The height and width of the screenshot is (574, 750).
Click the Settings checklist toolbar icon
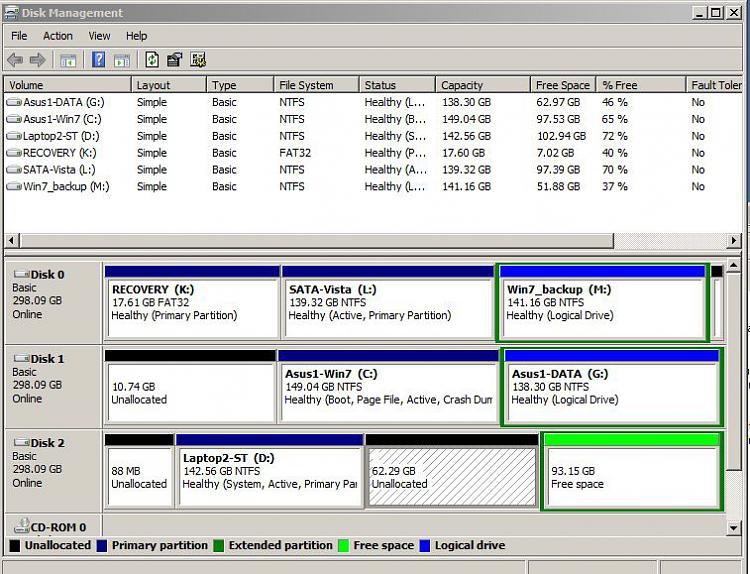[x=198, y=59]
